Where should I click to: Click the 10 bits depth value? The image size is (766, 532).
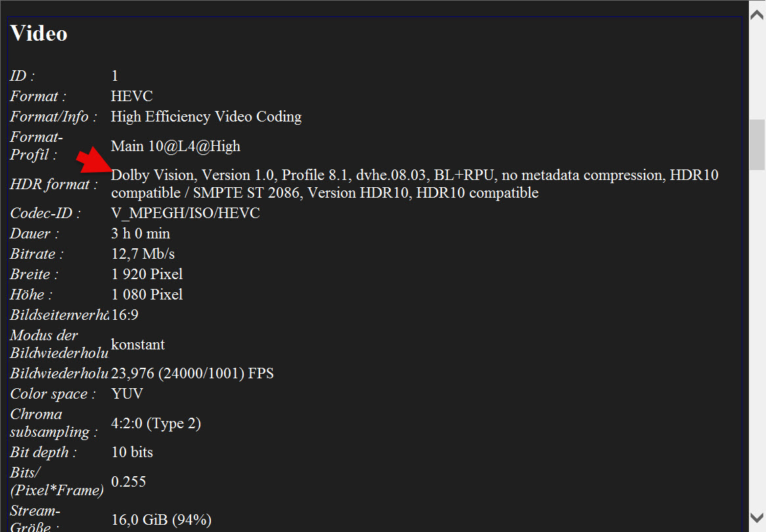click(132, 453)
